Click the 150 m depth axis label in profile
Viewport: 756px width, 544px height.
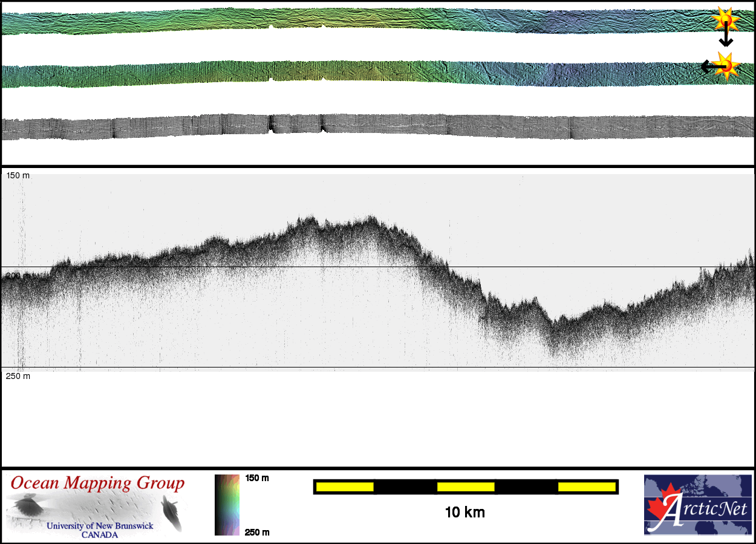click(18, 175)
